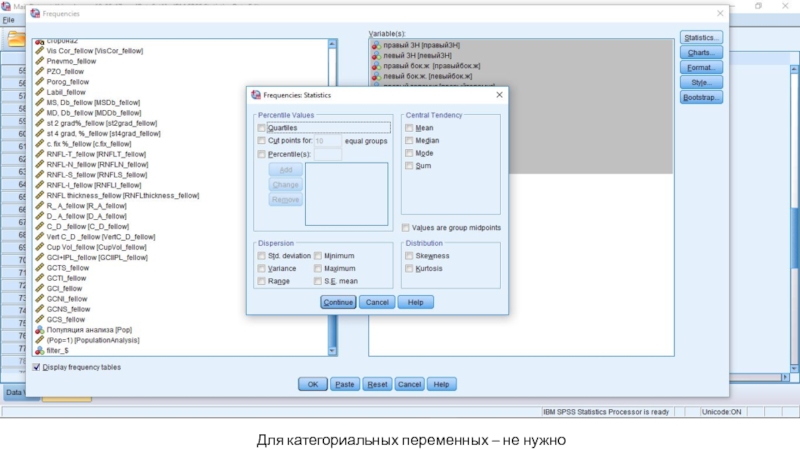Toggle the Std. deviation checkbox
Image resolution: width=800 pixels, height=450 pixels.
(x=262, y=256)
